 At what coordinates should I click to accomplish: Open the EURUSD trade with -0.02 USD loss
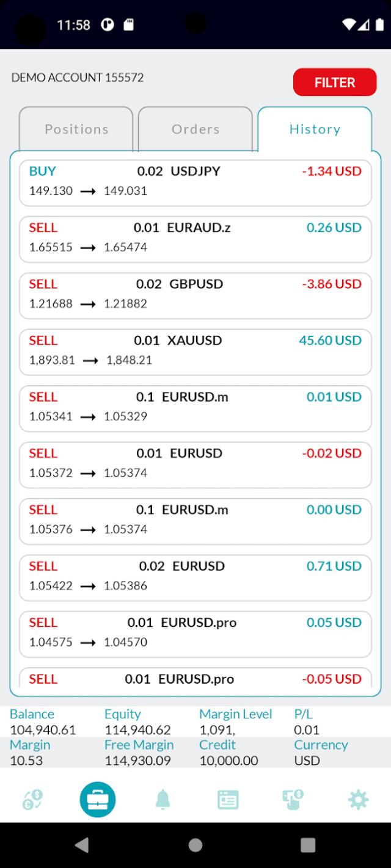(195, 465)
